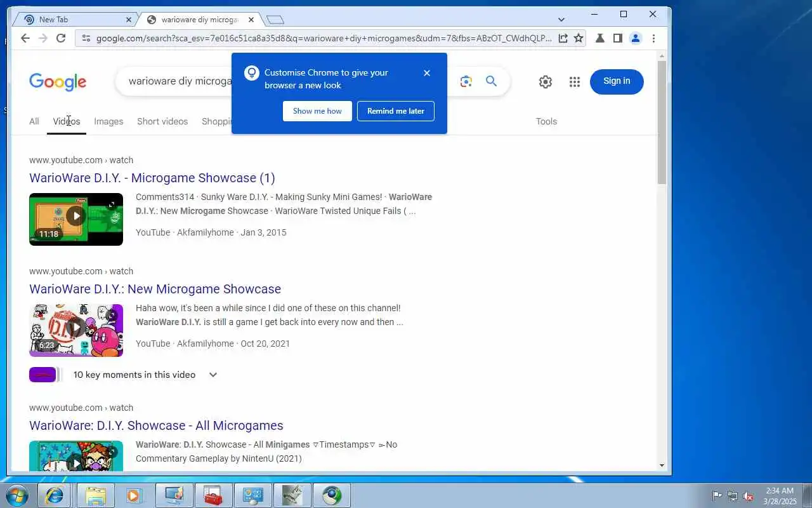Click the red toolbox taskbar icon

point(213,495)
